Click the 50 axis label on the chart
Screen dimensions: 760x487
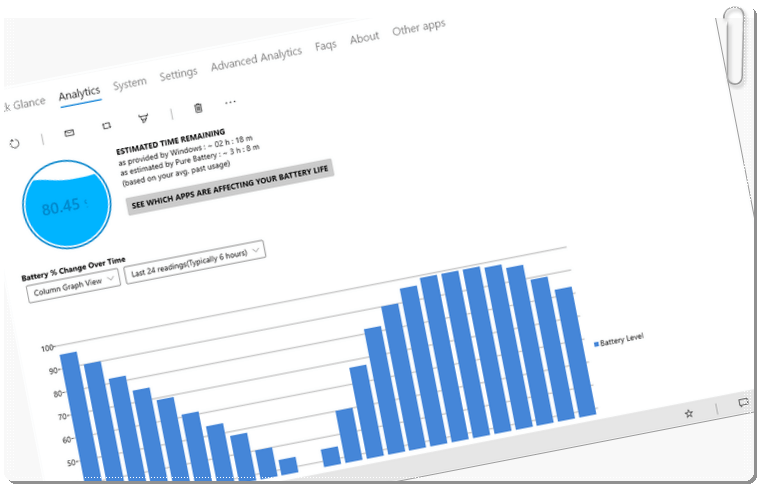point(71,462)
